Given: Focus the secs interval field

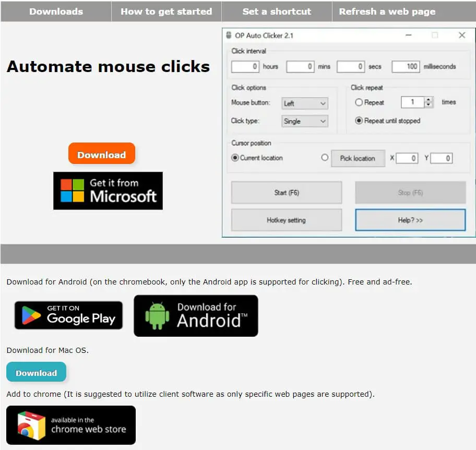Looking at the screenshot, I should point(351,66).
